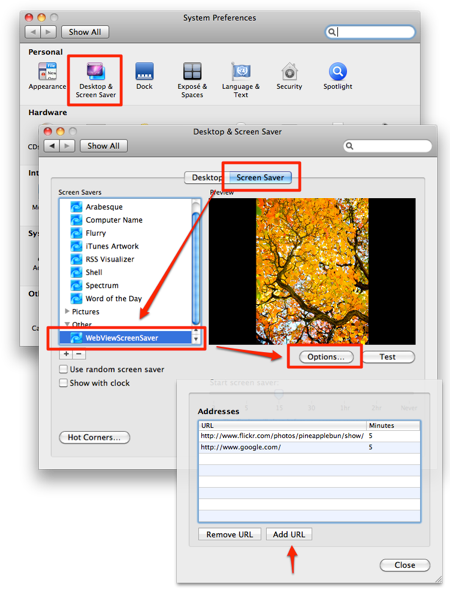Click the Test button

388,357
